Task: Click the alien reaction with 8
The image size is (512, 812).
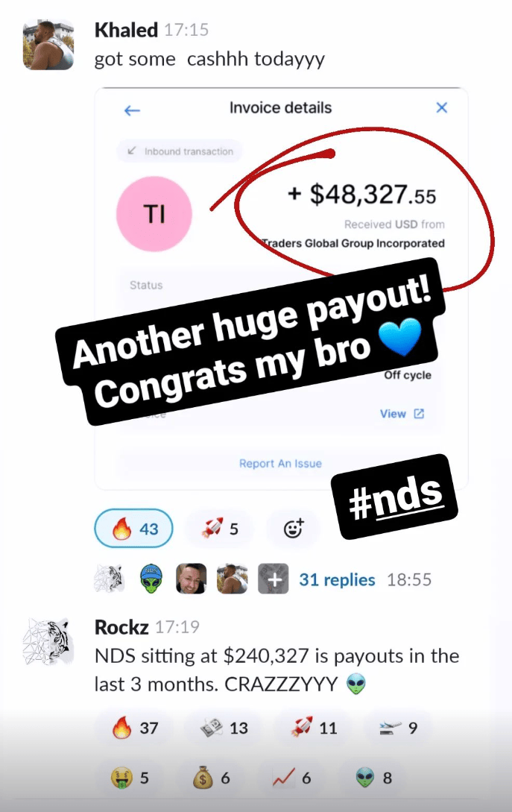Action: click(374, 778)
